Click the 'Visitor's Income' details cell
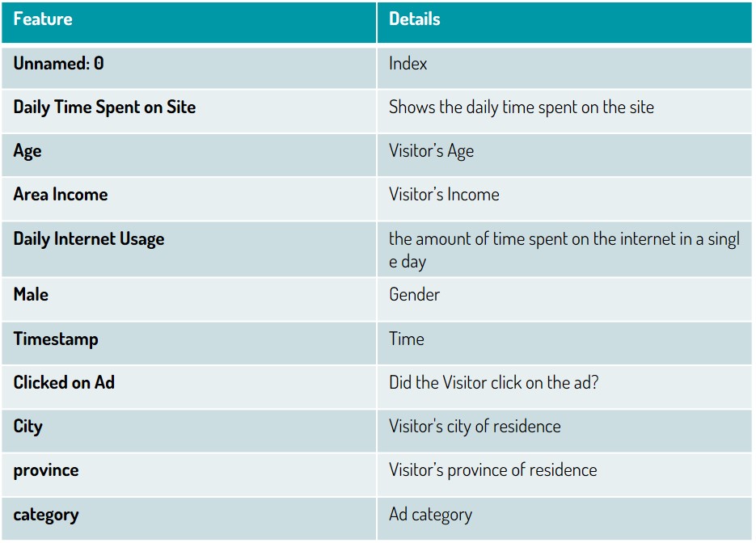The width and height of the screenshot is (756, 543). pyautogui.click(x=564, y=199)
